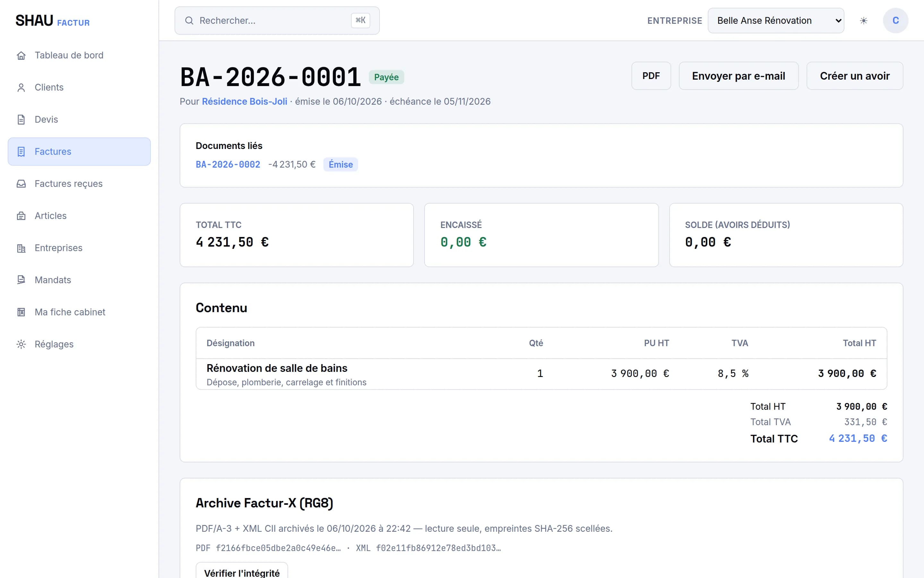
Task: Click the search magnifier icon
Action: [189, 21]
